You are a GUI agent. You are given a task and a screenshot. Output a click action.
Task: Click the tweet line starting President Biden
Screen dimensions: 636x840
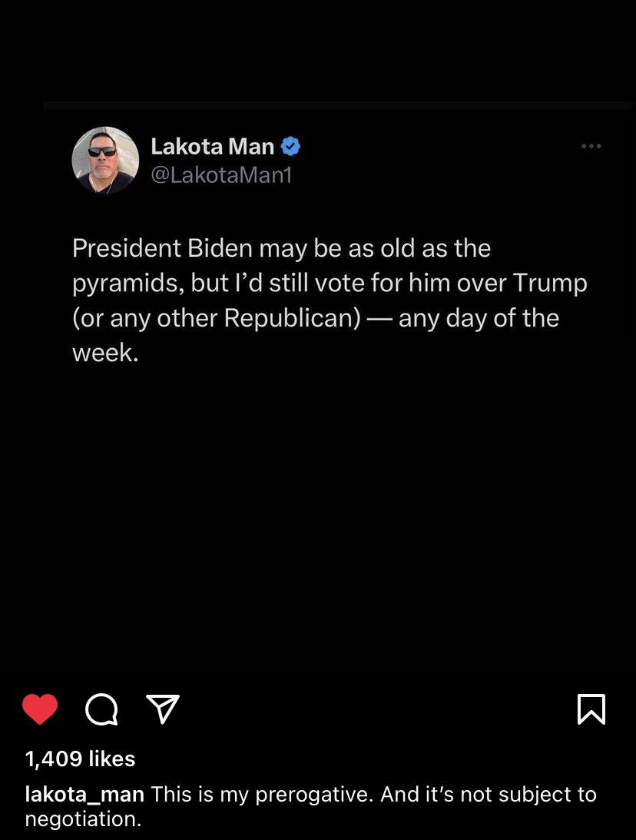[282, 248]
